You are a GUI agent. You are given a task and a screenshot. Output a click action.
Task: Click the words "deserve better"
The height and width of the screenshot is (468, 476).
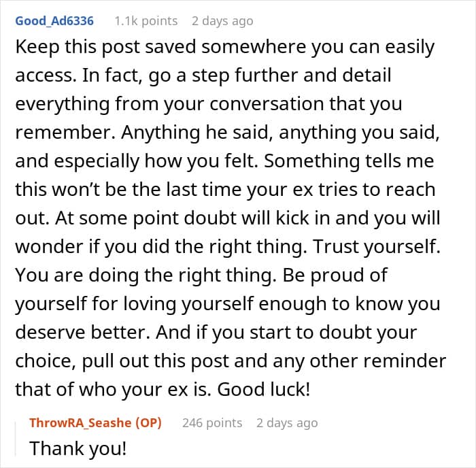78,333
